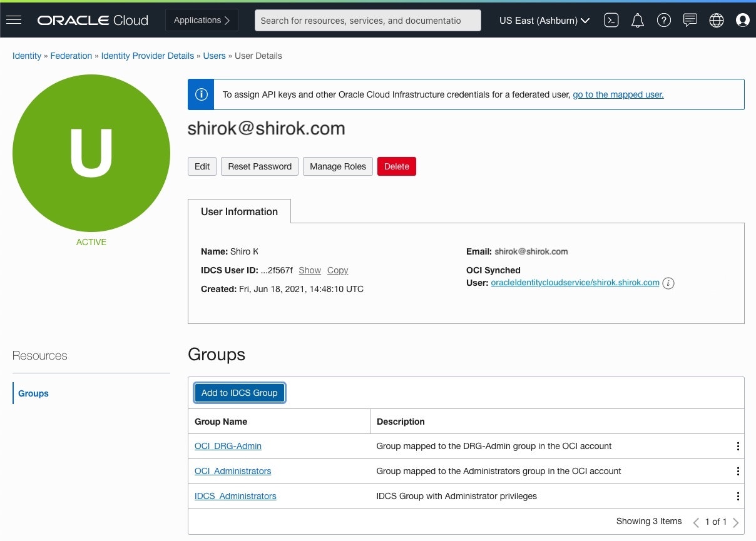Go to Users breadcrumb link
This screenshot has width=756, height=541.
click(214, 56)
